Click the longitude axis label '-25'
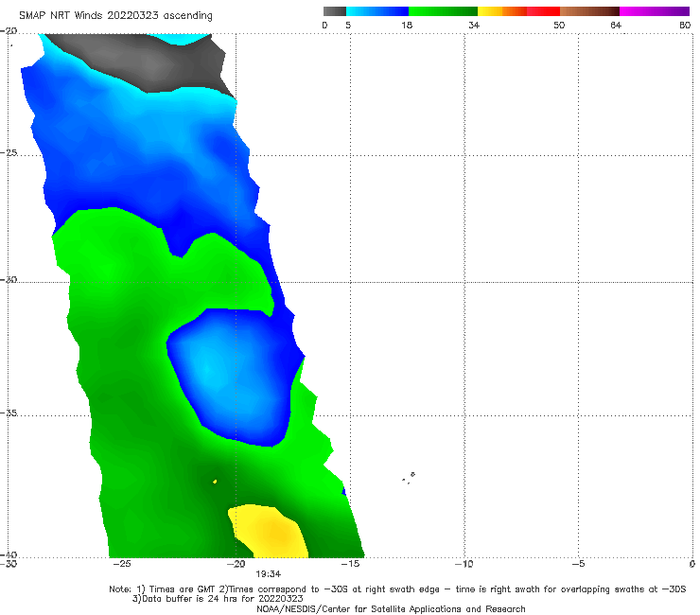Viewport: 700px width, 615px height. (122, 564)
